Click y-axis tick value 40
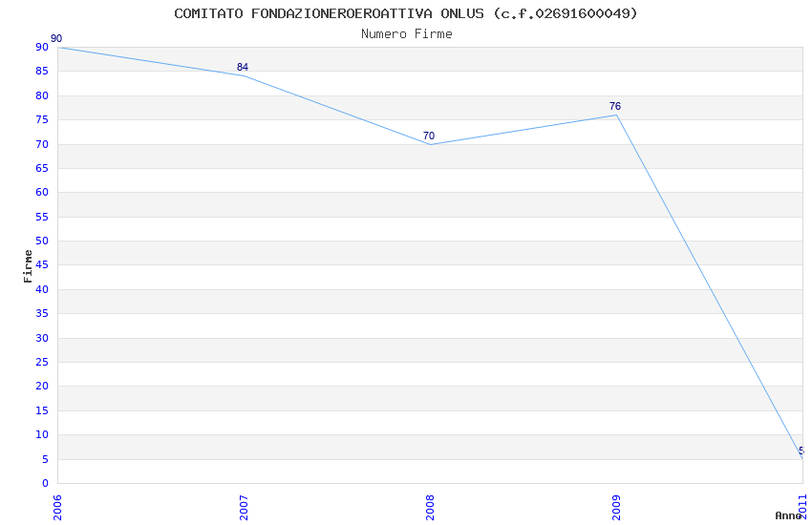The image size is (812, 525). click(x=42, y=289)
